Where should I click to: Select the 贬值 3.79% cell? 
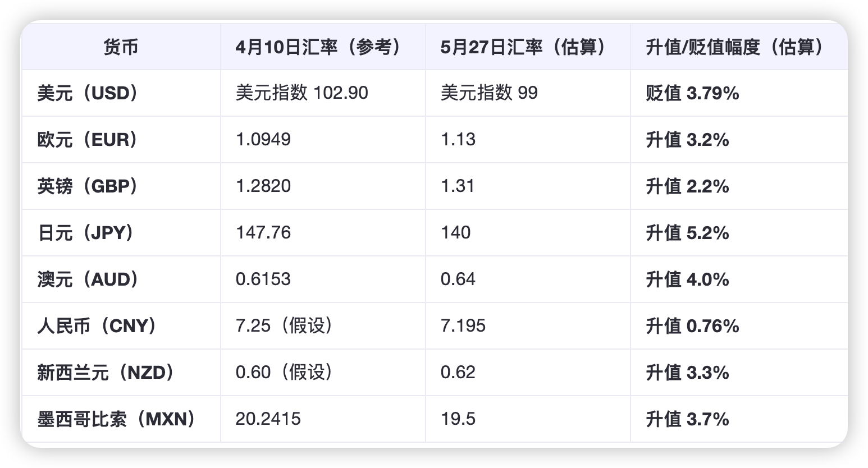692,93
